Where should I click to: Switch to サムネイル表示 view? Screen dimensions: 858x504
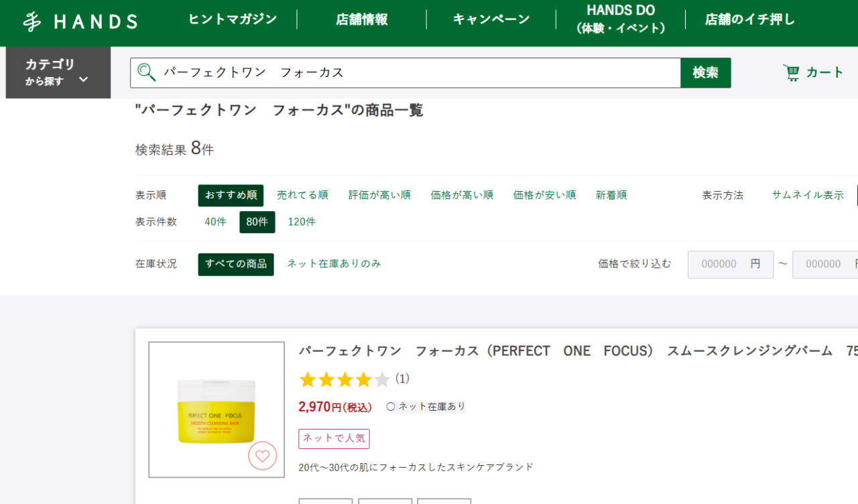point(808,195)
